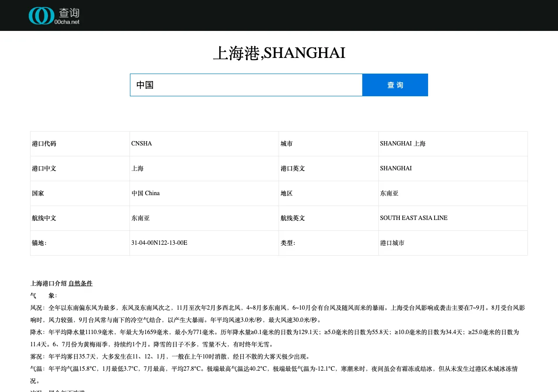Click the 航线中文 label cell
558x392 pixels.
coord(80,218)
